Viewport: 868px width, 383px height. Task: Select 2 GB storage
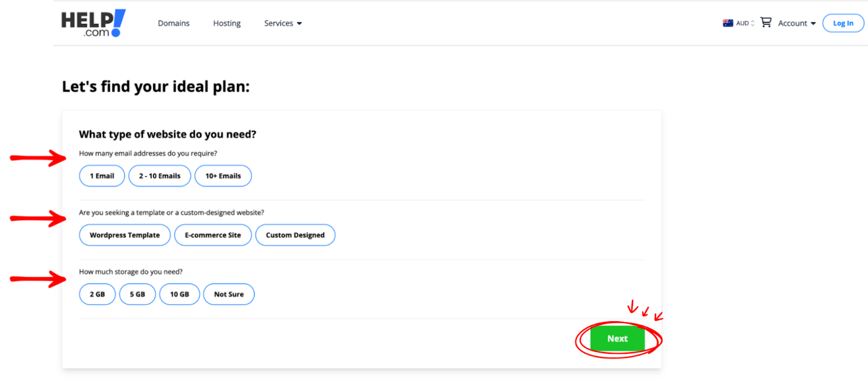(x=97, y=294)
